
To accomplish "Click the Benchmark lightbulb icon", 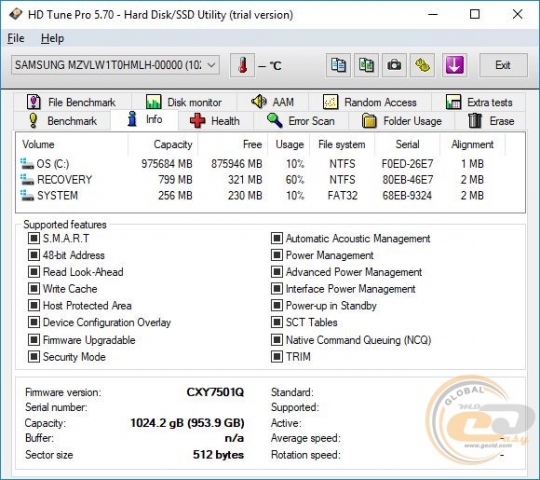I will [33, 121].
